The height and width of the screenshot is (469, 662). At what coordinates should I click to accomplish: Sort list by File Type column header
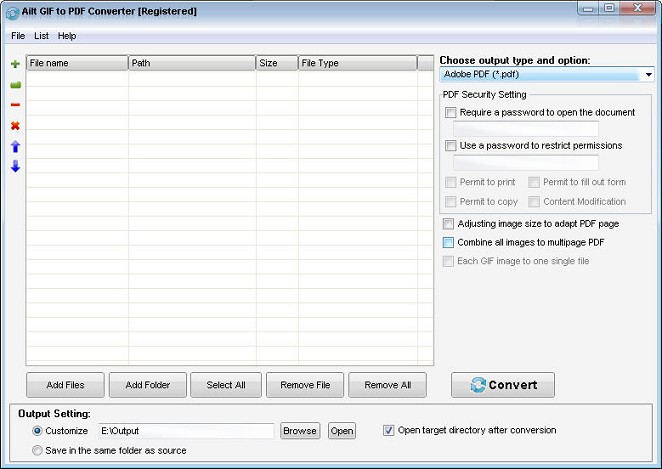(x=358, y=63)
